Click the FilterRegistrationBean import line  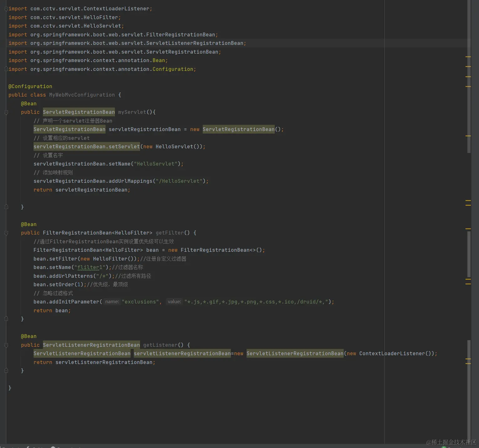[x=113, y=34]
